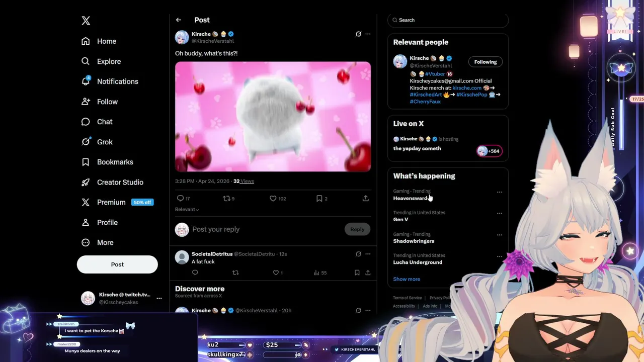644x362 pixels.
Task: Click Grok icon on Kirsche's post
Action: (x=358, y=34)
